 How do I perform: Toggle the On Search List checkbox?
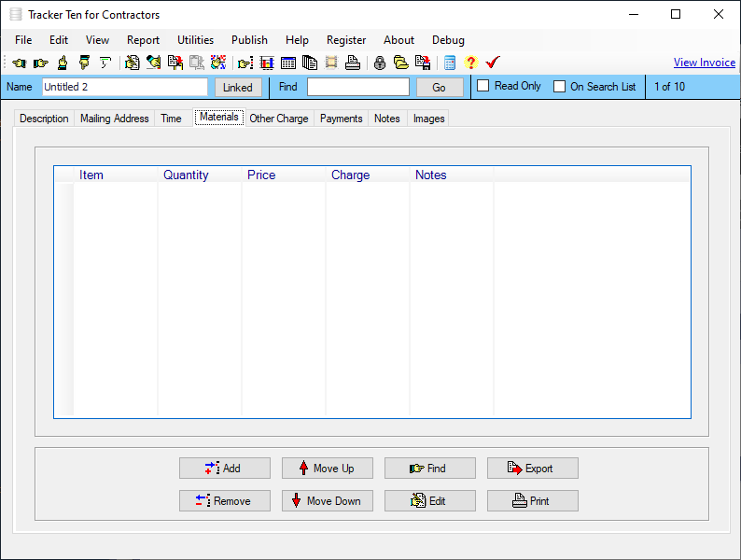tap(559, 87)
